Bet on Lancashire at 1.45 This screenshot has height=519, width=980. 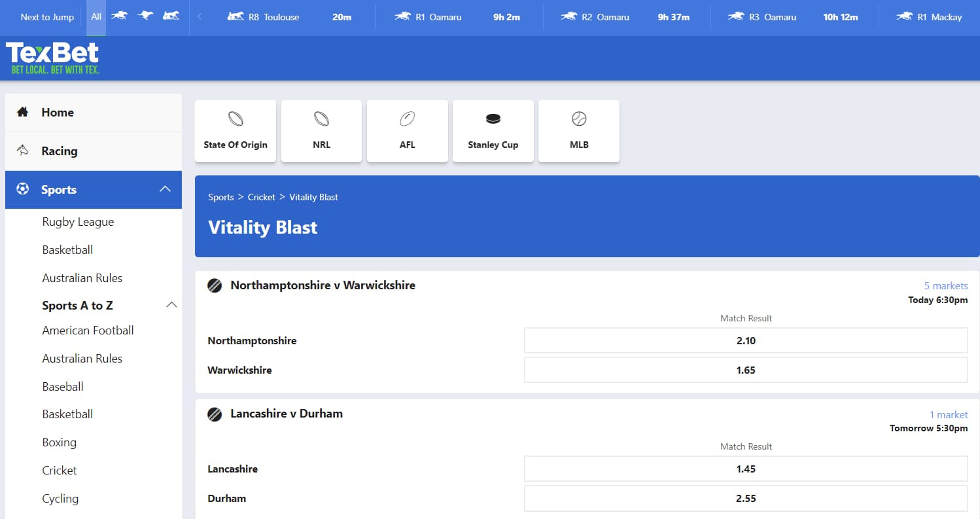[746, 469]
